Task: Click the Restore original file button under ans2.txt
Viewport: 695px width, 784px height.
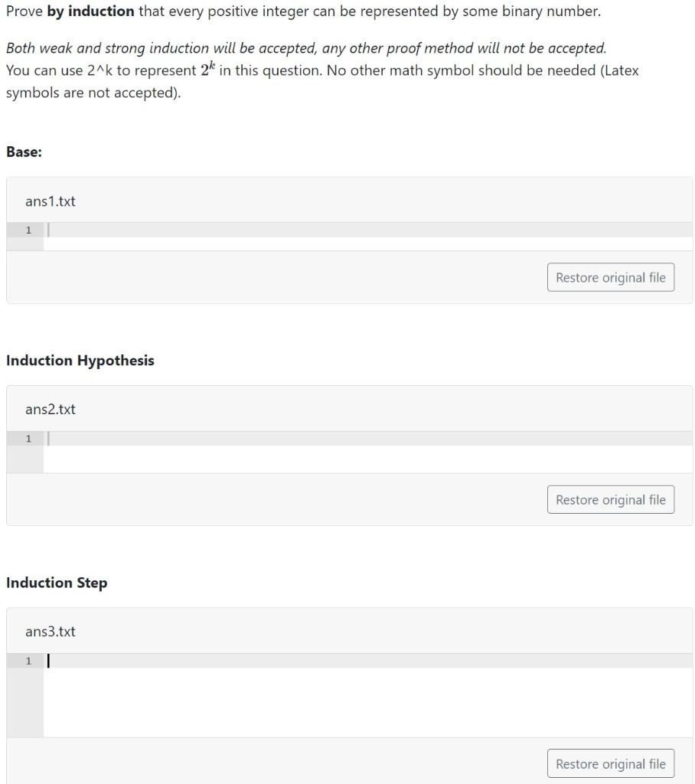Action: [x=610, y=499]
